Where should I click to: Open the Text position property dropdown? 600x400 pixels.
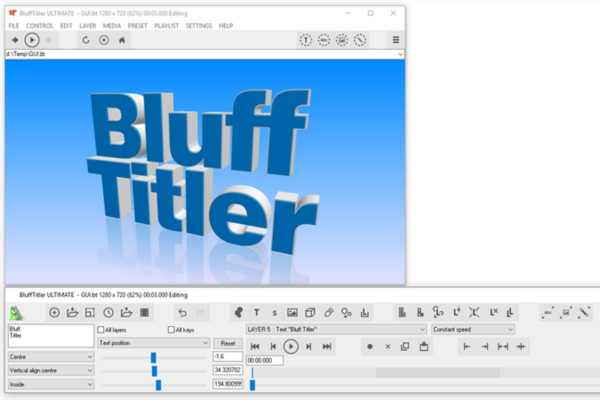point(153,343)
